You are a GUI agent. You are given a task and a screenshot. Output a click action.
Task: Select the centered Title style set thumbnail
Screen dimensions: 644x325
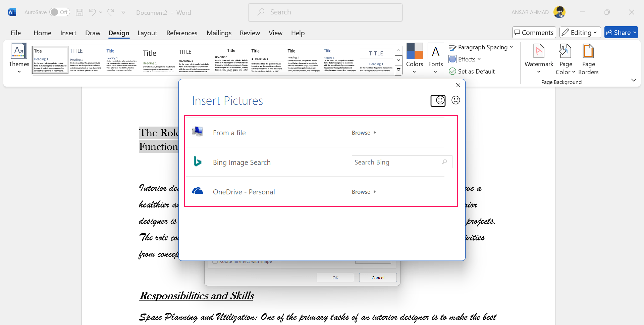click(x=231, y=60)
